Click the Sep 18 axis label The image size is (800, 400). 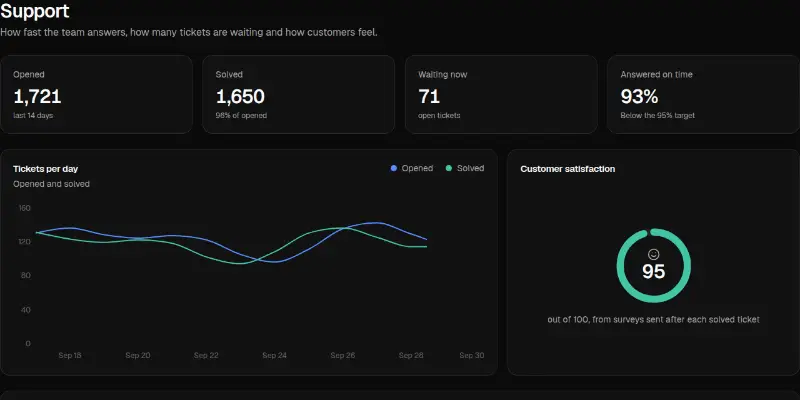click(70, 356)
